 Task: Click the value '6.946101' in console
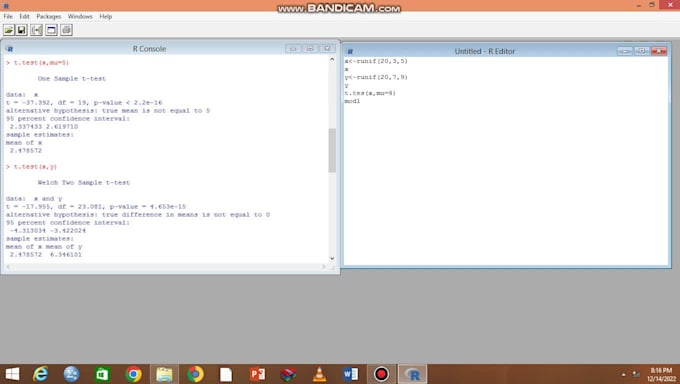pyautogui.click(x=66, y=255)
